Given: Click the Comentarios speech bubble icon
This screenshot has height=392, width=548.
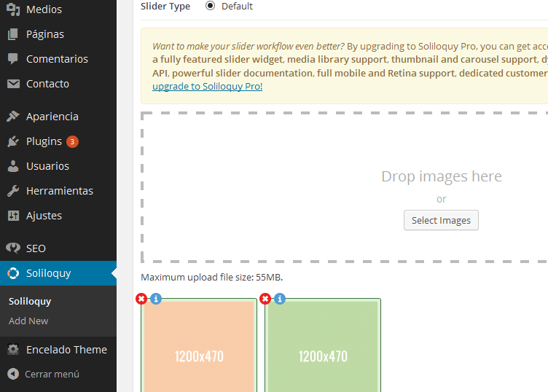Looking at the screenshot, I should pyautogui.click(x=13, y=59).
